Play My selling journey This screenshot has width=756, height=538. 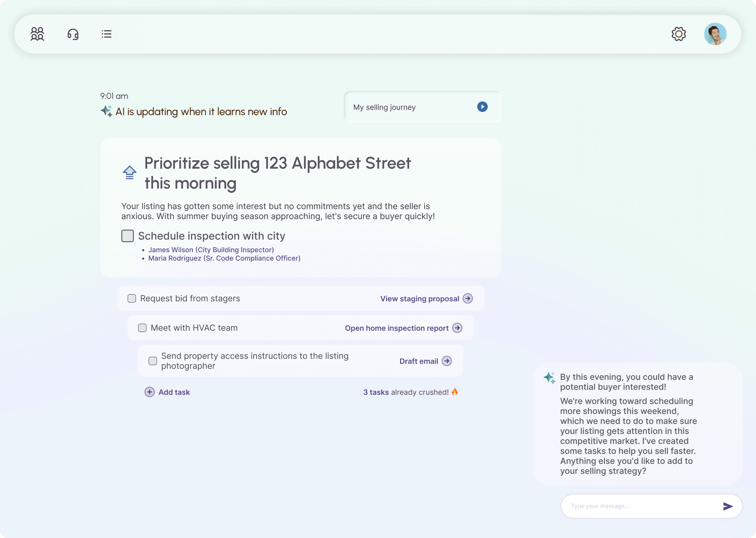[x=482, y=107]
